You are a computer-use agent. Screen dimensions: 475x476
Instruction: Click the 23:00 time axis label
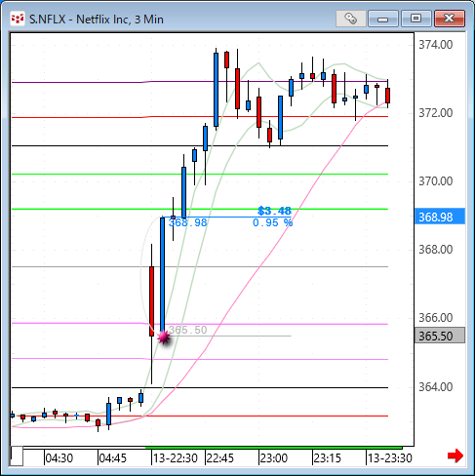click(274, 458)
